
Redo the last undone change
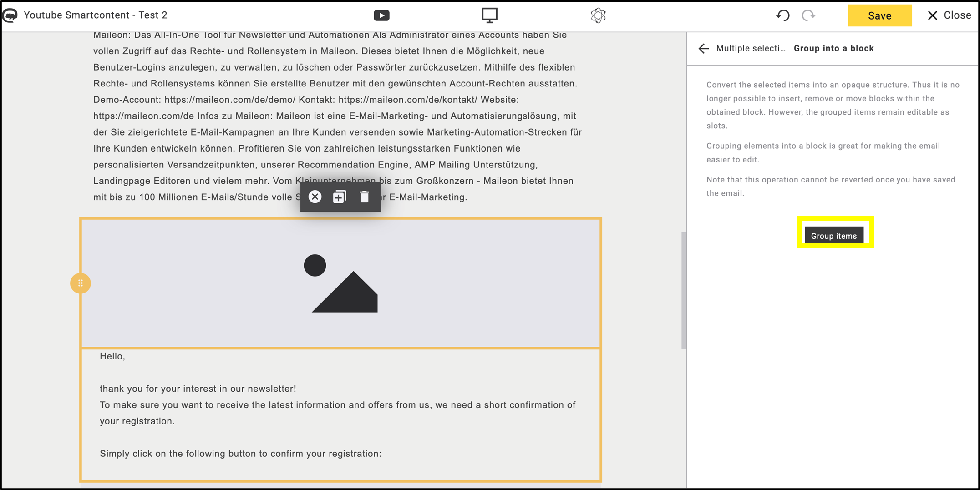[x=808, y=15]
